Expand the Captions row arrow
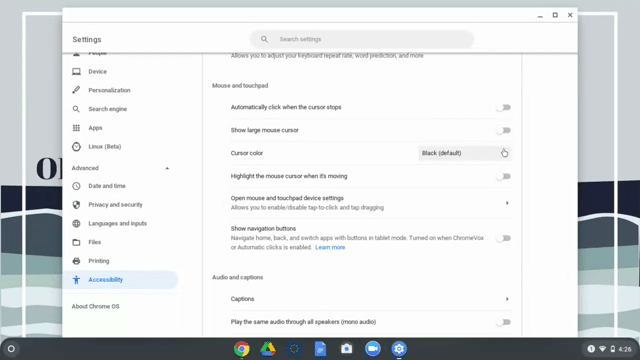 507,299
